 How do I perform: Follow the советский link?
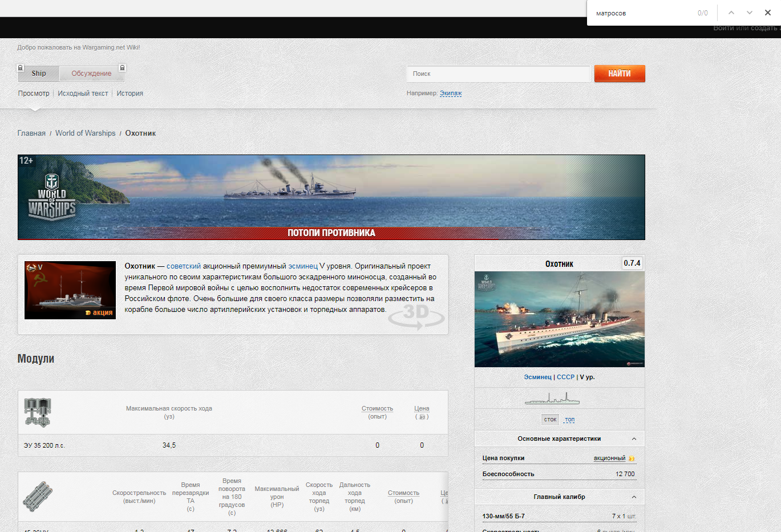tap(184, 266)
